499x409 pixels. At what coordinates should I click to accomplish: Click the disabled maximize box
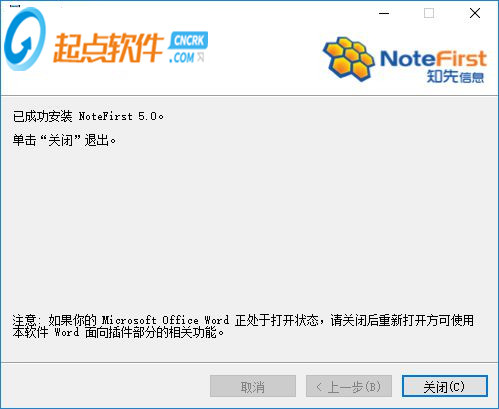pyautogui.click(x=429, y=13)
